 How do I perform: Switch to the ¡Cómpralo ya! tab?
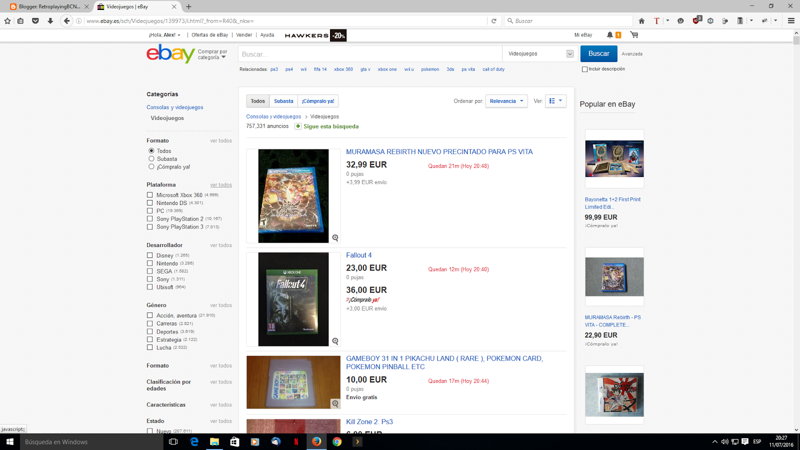coord(318,101)
